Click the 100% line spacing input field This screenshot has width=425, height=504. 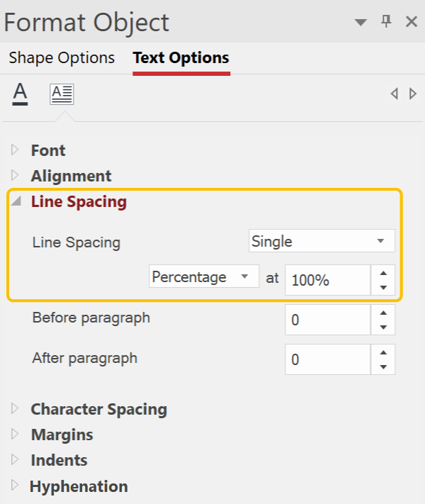(x=328, y=280)
